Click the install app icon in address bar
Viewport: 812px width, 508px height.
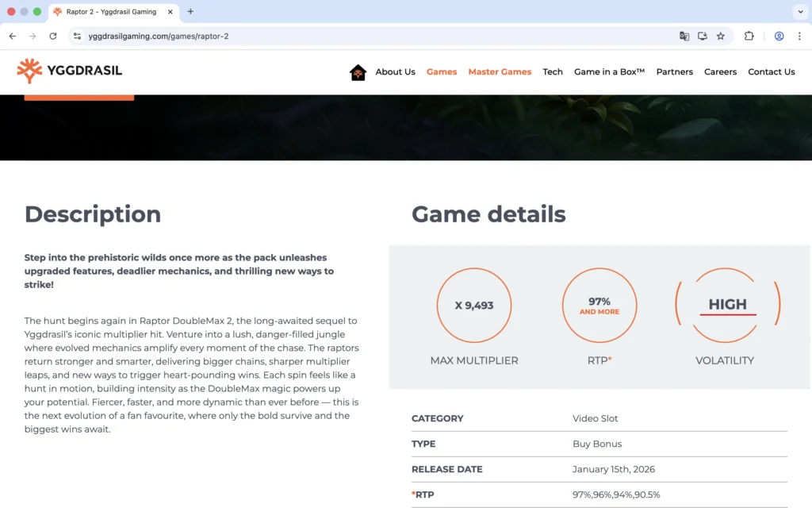(703, 37)
